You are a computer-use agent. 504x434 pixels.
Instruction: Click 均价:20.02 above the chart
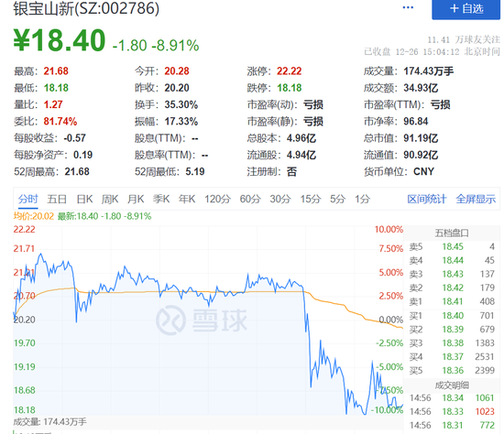point(33,216)
